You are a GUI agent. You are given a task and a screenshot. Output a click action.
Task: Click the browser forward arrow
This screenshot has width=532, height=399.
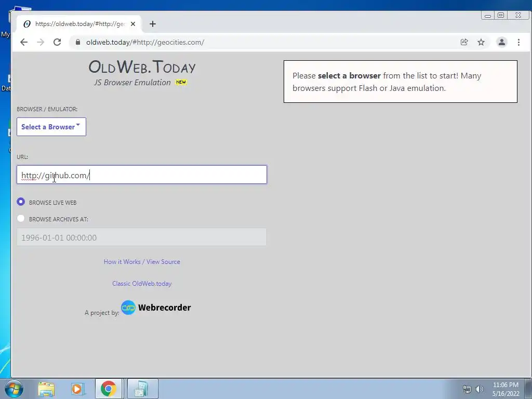(x=41, y=42)
